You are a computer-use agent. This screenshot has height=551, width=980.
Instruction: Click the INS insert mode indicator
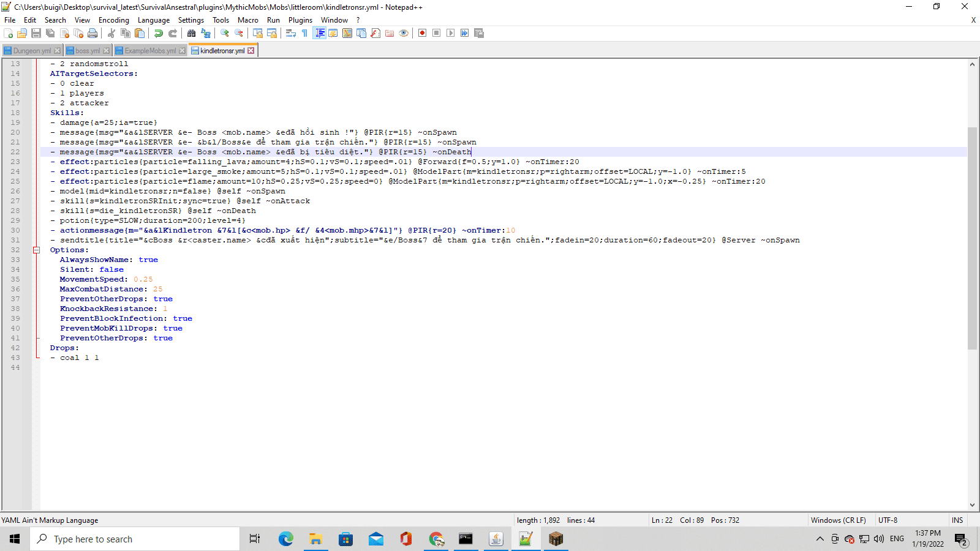(957, 520)
